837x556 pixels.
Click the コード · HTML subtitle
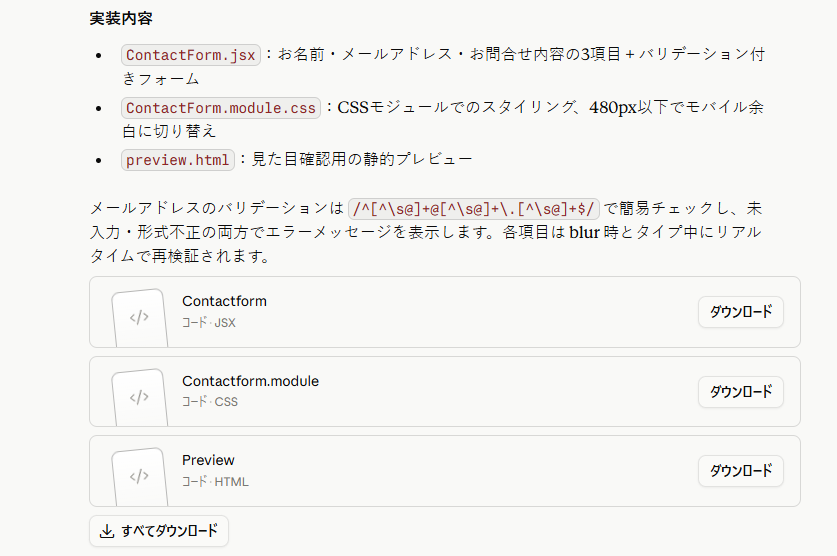click(x=215, y=481)
